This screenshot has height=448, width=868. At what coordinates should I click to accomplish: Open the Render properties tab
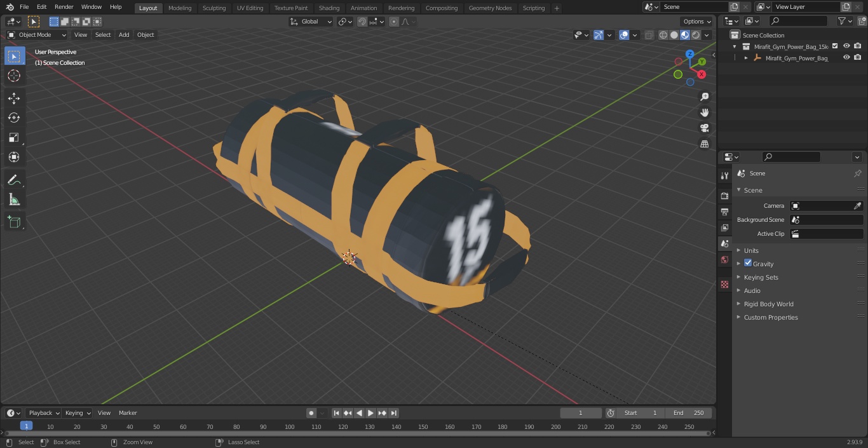[724, 196]
